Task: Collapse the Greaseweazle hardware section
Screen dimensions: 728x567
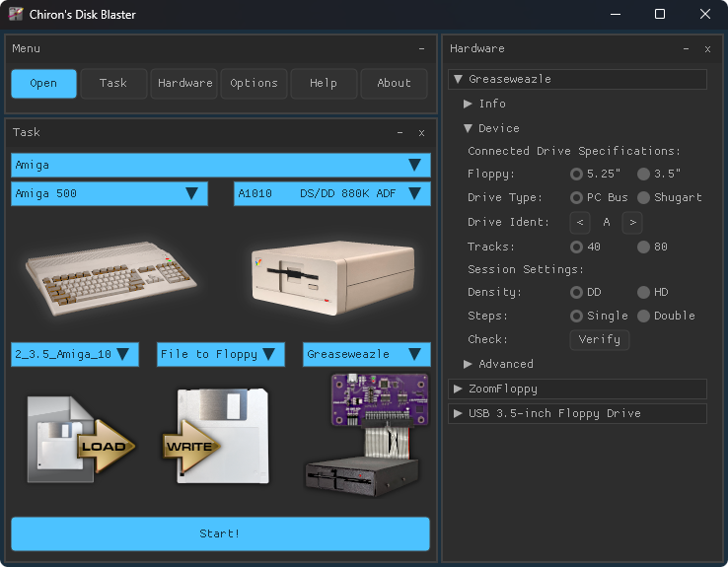Action: click(578, 79)
